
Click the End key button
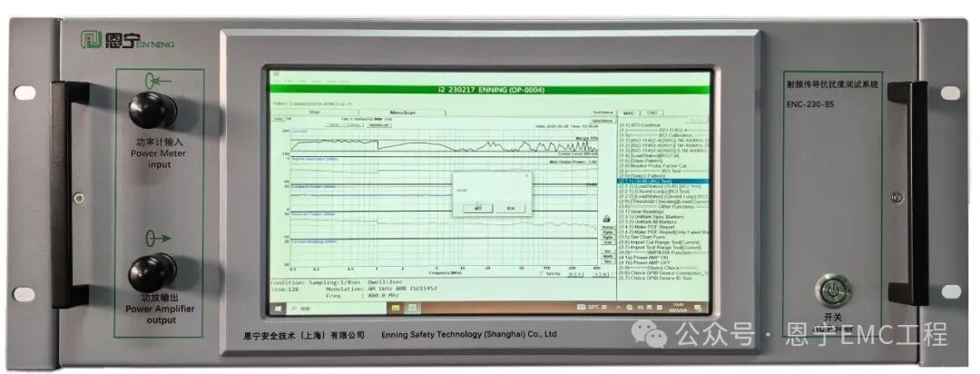click(608, 242)
